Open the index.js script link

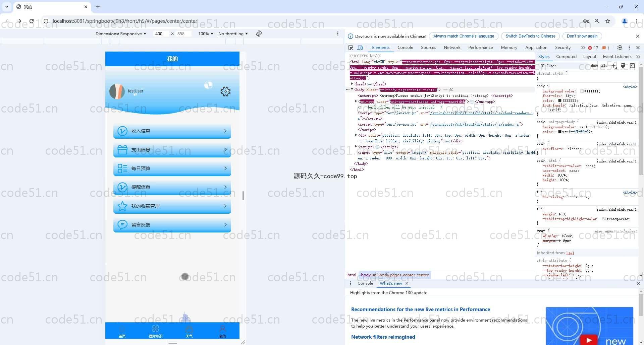pos(474,124)
